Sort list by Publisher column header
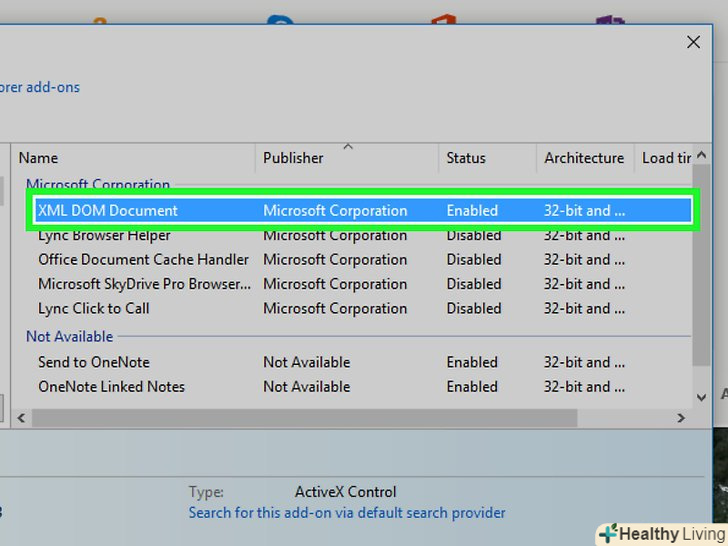The image size is (728, 546). click(x=293, y=158)
